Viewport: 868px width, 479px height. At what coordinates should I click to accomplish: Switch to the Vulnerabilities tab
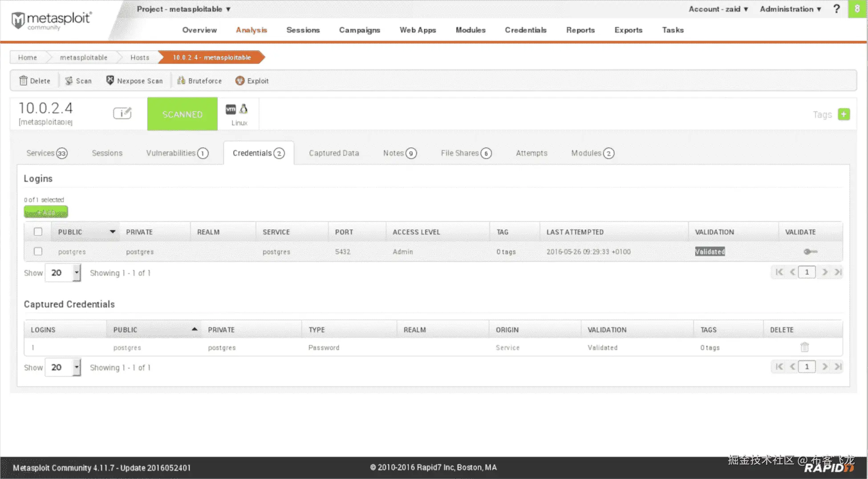(x=177, y=153)
